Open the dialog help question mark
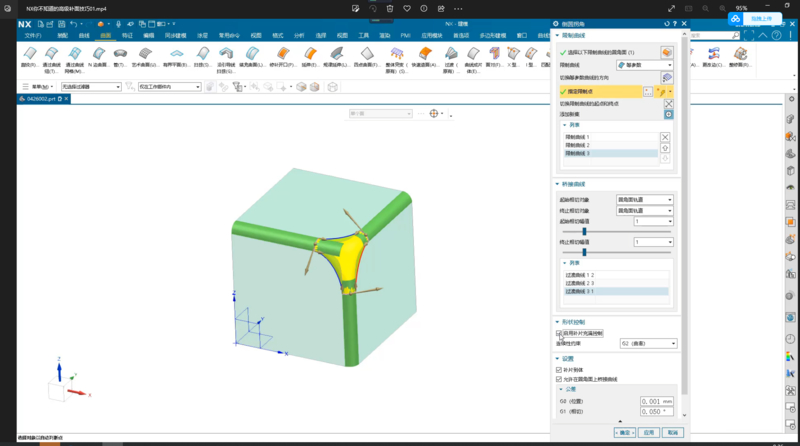 coord(675,23)
